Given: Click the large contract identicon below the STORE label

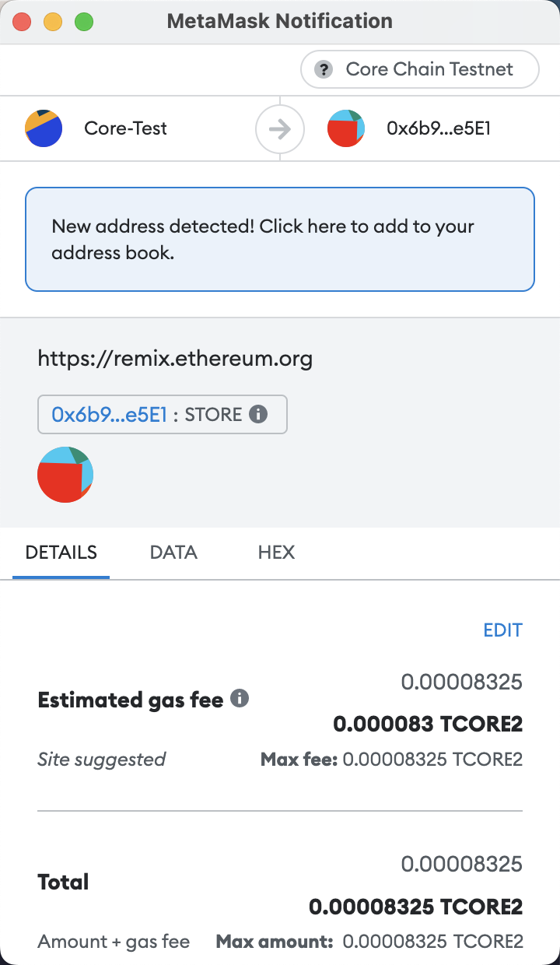Looking at the screenshot, I should point(65,474).
